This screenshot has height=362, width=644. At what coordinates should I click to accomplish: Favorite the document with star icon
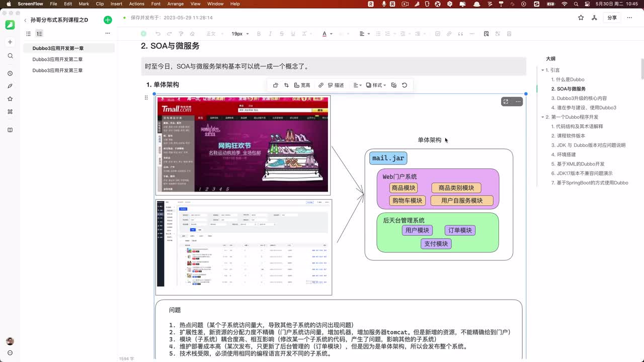click(x=581, y=18)
